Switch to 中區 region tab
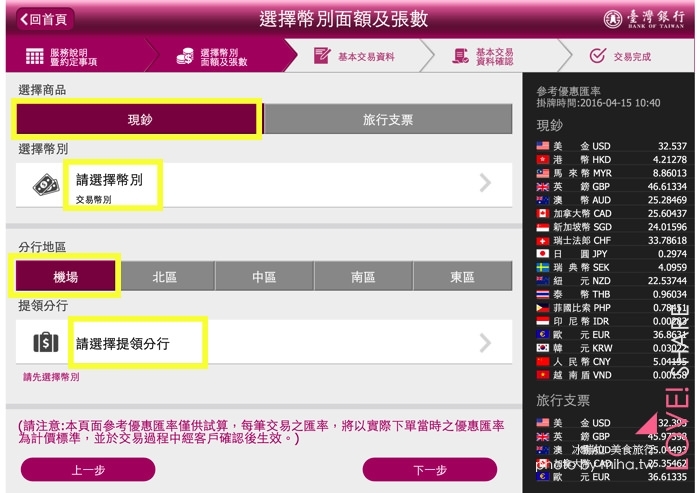This screenshot has width=700, height=493. point(264,277)
